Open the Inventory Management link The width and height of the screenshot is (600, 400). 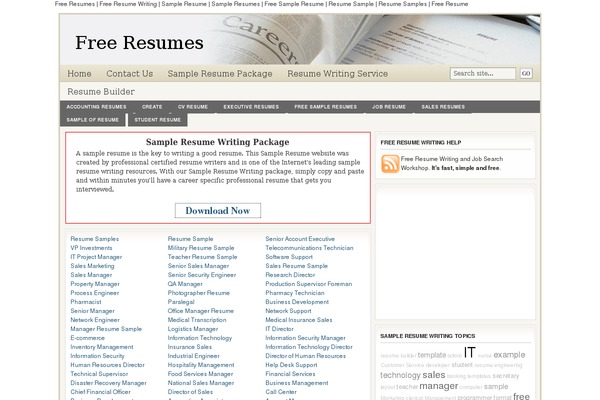102,347
